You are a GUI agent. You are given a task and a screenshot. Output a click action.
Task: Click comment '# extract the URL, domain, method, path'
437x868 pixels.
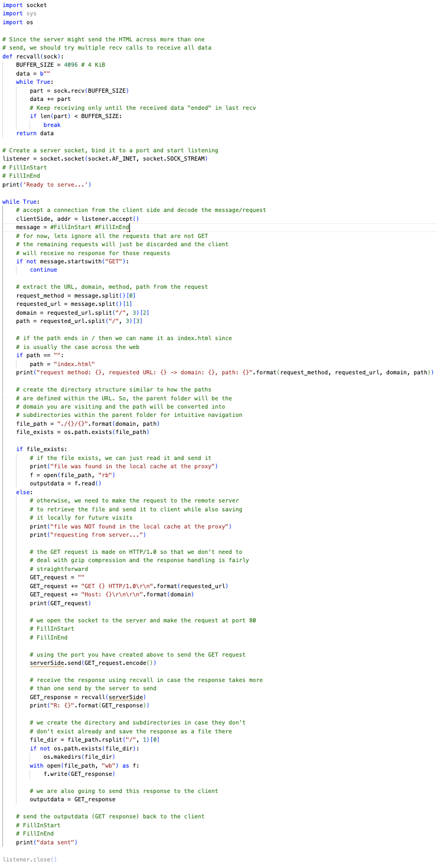point(112,287)
